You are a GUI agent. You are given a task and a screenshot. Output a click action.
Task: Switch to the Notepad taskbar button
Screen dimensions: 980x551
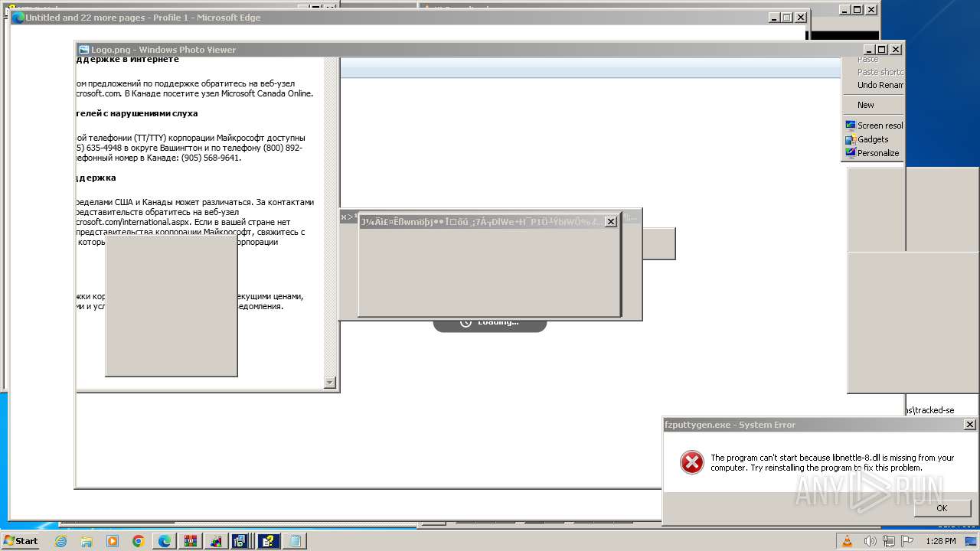pos(295,541)
